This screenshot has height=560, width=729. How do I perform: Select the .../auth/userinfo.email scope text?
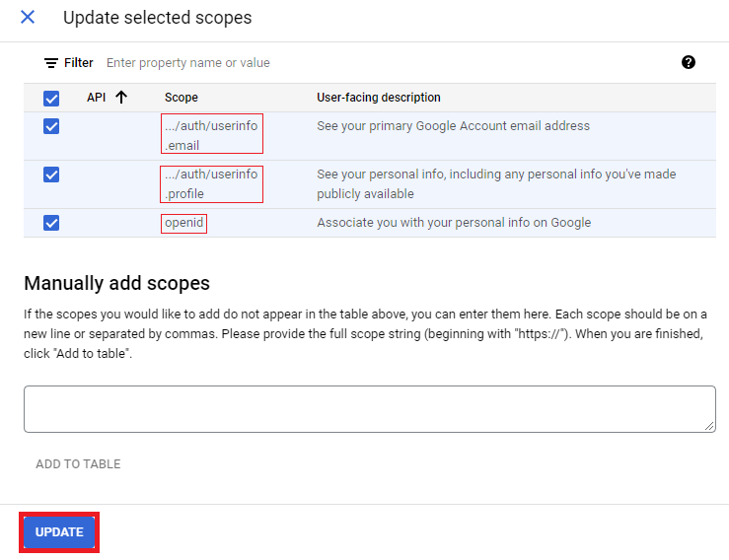211,135
